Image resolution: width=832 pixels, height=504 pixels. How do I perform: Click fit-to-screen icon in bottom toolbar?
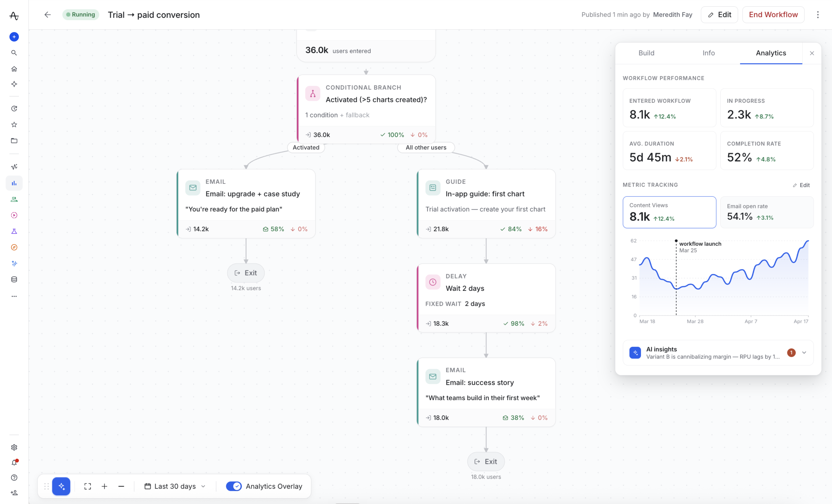pyautogui.click(x=88, y=486)
